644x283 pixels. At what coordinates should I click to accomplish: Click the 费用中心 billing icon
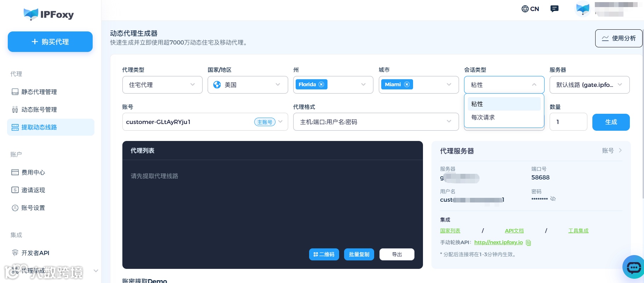tap(15, 172)
